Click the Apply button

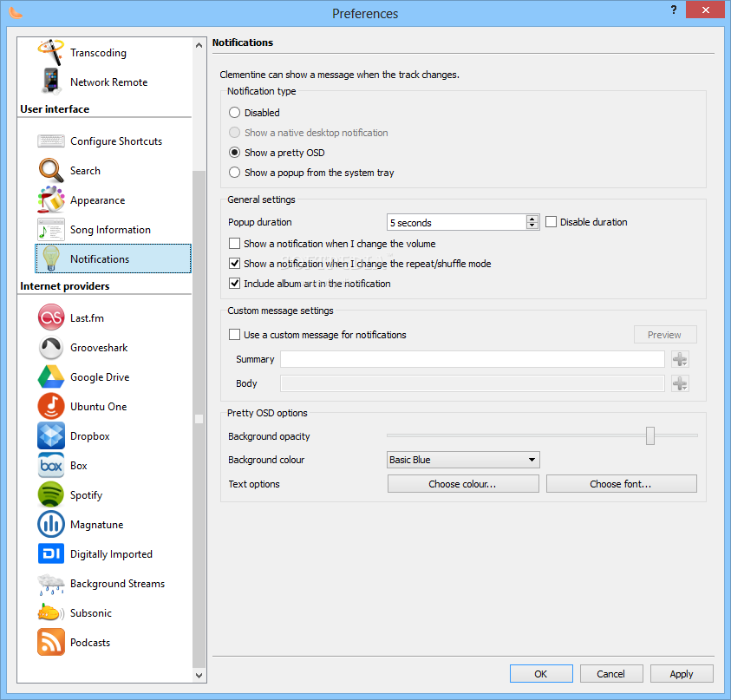[681, 674]
